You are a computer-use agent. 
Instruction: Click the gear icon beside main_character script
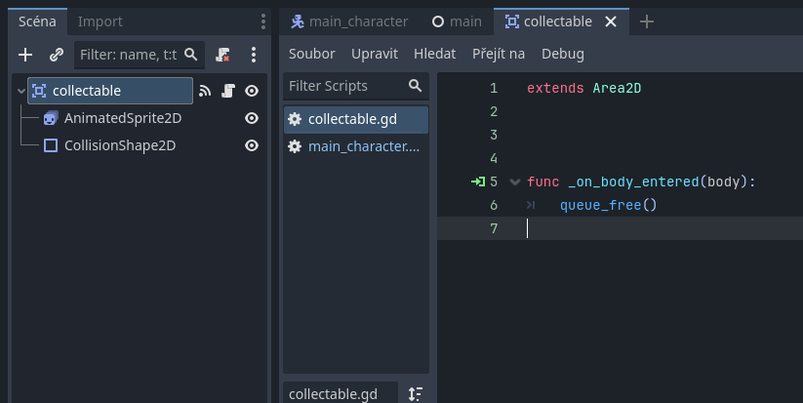294,146
